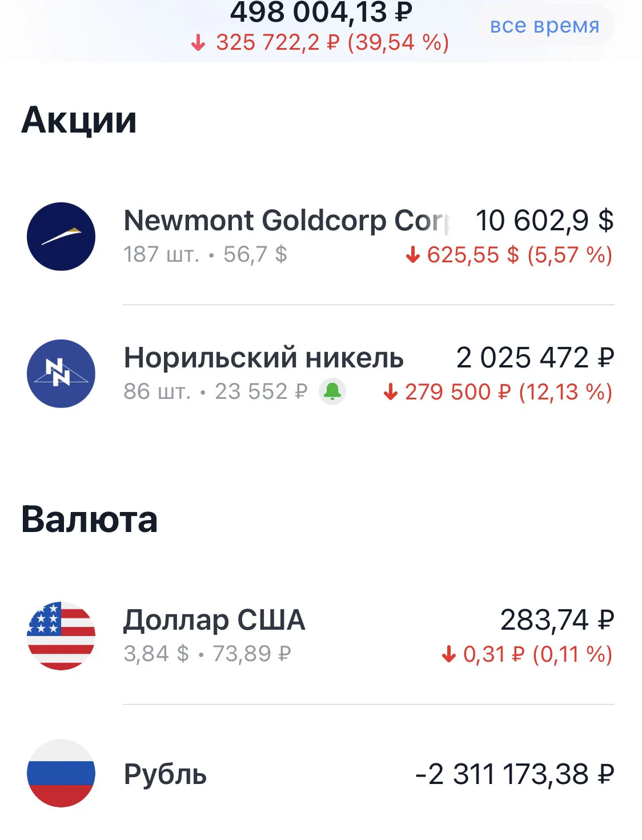Tap the total value 498 004,13 ₽

pos(321,11)
